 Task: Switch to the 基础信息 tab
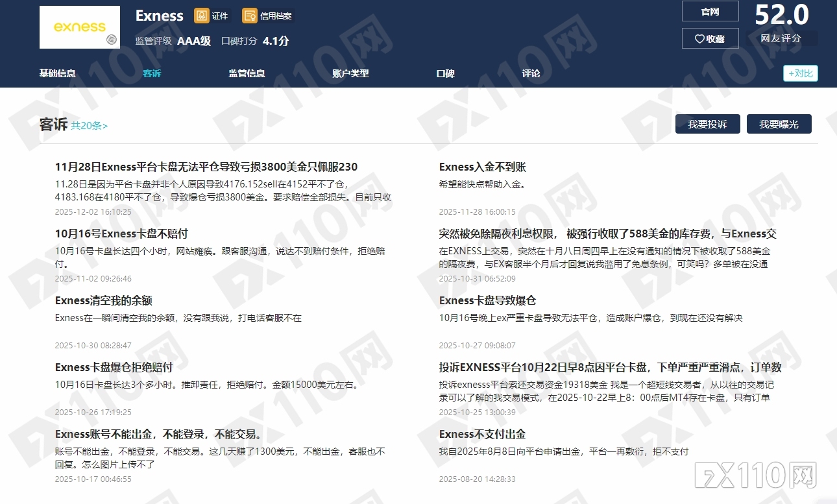click(56, 73)
